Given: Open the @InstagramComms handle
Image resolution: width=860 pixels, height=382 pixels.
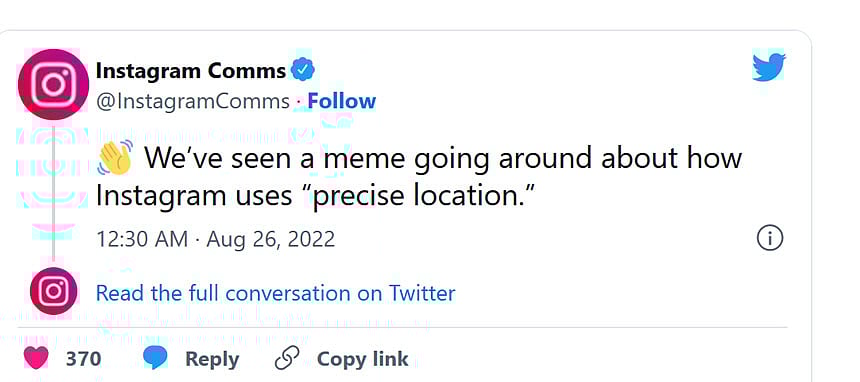Looking at the screenshot, I should (x=193, y=101).
